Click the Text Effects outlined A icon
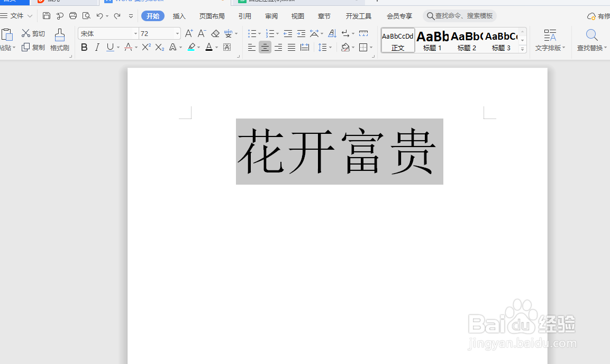610x364 pixels. tap(172, 47)
